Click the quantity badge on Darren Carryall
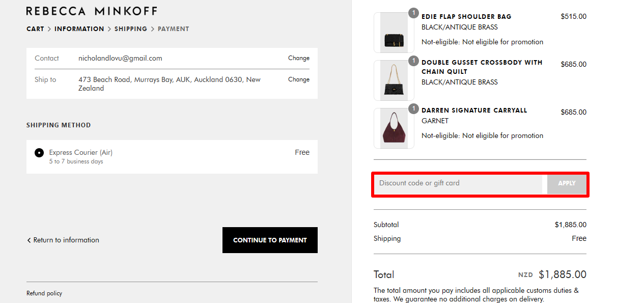The height and width of the screenshot is (303, 644). [x=413, y=109]
